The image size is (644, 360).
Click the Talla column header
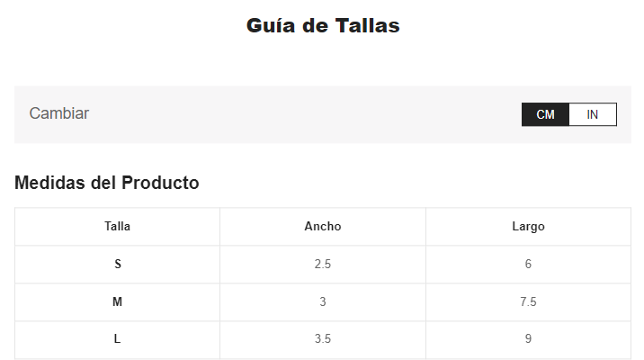point(117,227)
